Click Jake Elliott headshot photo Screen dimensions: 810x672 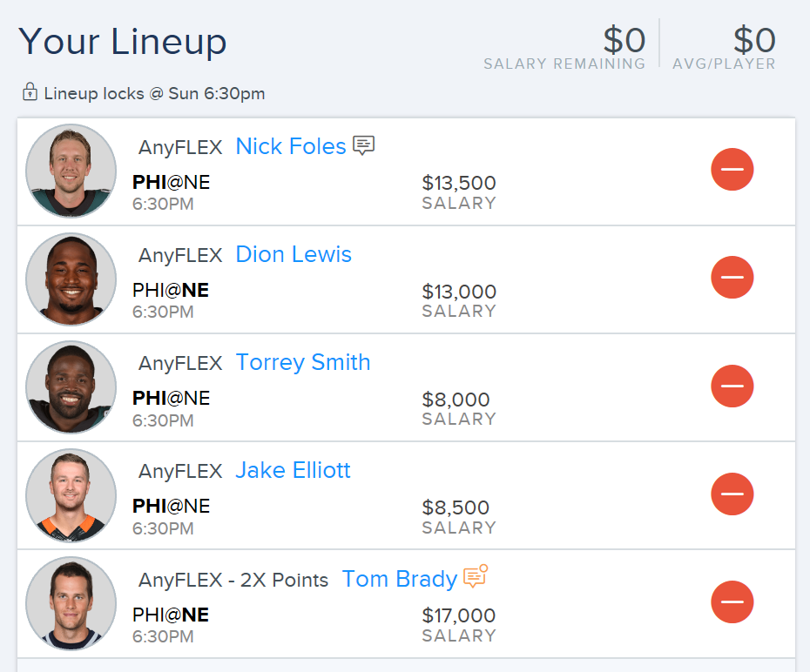[x=71, y=495]
